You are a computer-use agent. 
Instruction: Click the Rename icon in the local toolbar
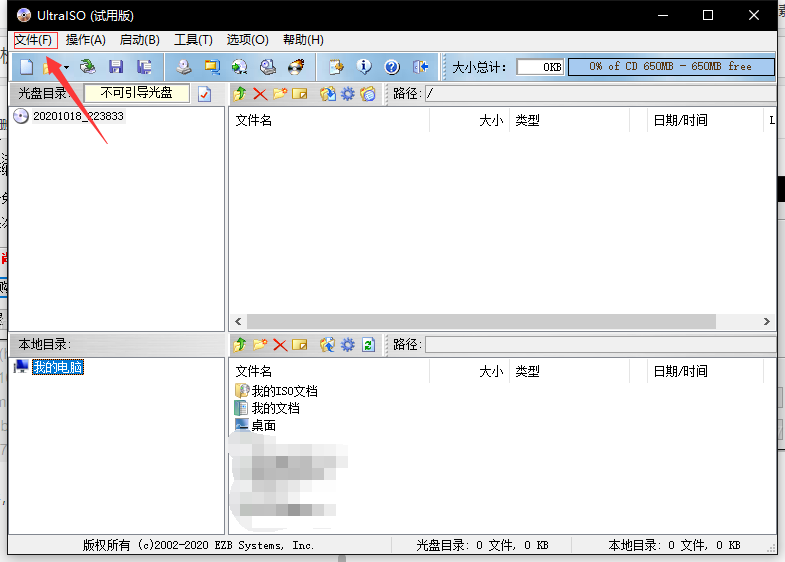pyautogui.click(x=299, y=345)
